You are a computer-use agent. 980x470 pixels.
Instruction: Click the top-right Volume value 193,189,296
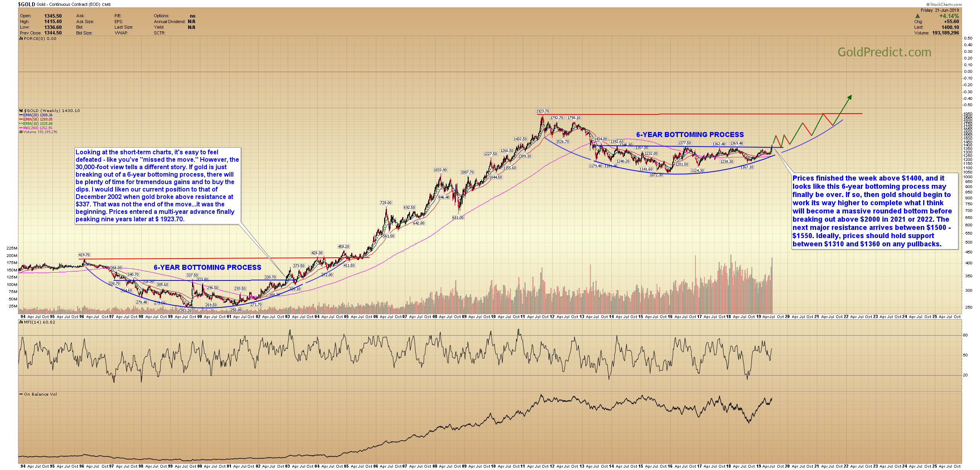pyautogui.click(x=946, y=33)
